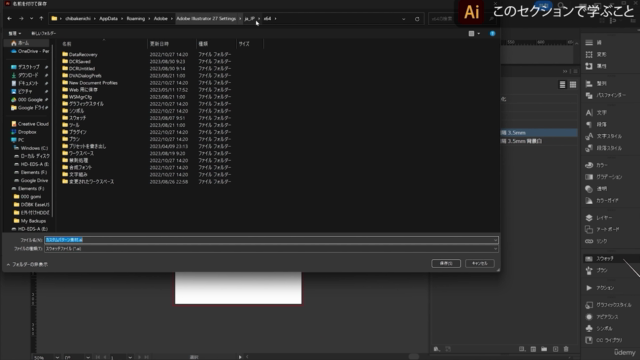640x360 pixels.
Task: Open the Layers (レイヤー) panel icon
Action: coord(589,218)
